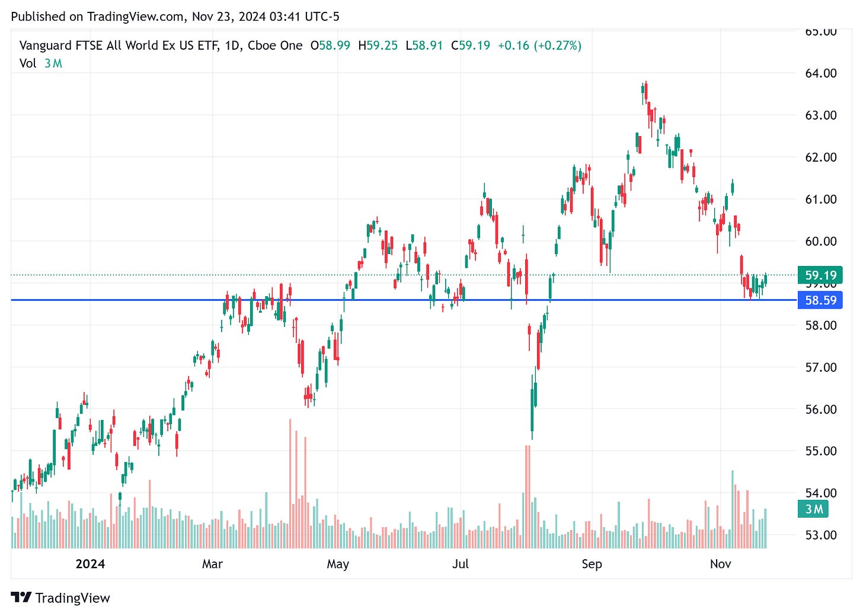Click the 64.00 price axis label
The image size is (863, 616).
click(821, 73)
